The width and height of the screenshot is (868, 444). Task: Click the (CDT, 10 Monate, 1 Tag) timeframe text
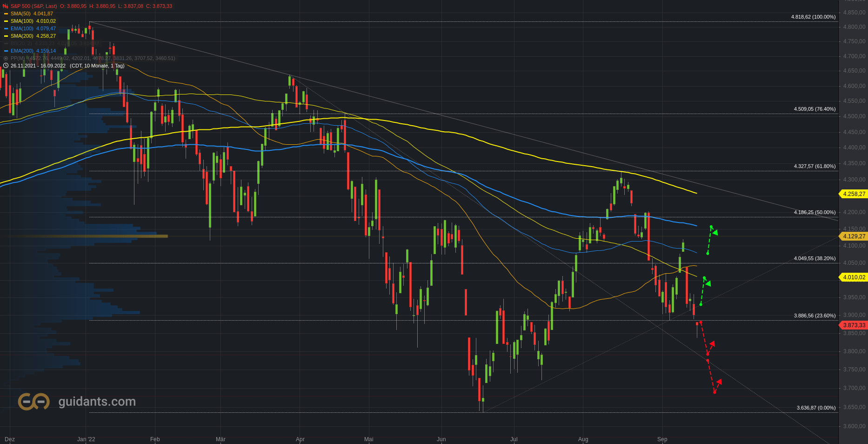pos(97,66)
